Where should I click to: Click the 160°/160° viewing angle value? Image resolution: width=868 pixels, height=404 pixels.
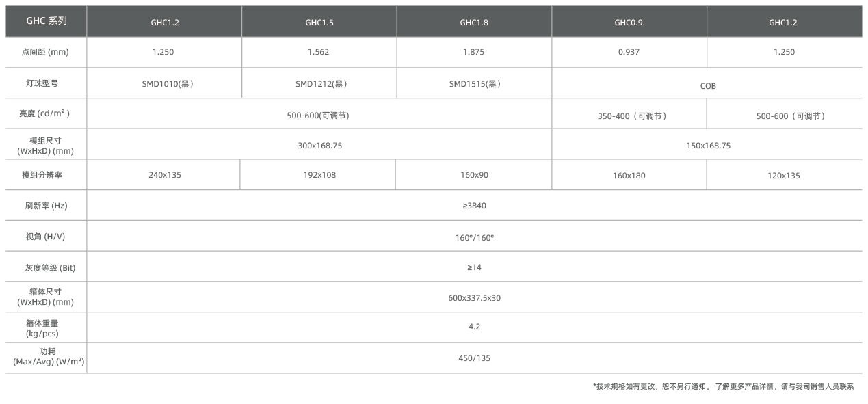(x=474, y=237)
